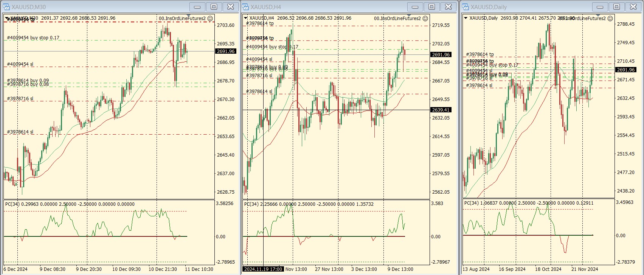
Task: Click the 2639.41 price label on H4 chart
Action: [441, 110]
